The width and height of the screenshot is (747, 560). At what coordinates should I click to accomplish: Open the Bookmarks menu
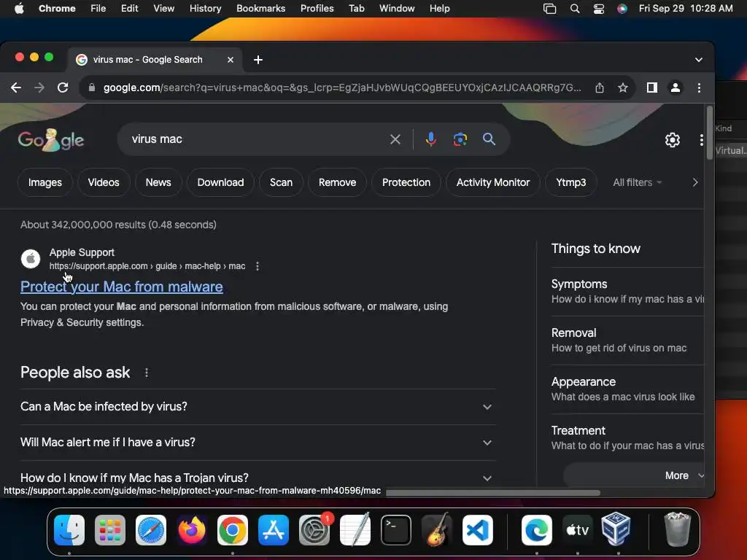coord(260,9)
